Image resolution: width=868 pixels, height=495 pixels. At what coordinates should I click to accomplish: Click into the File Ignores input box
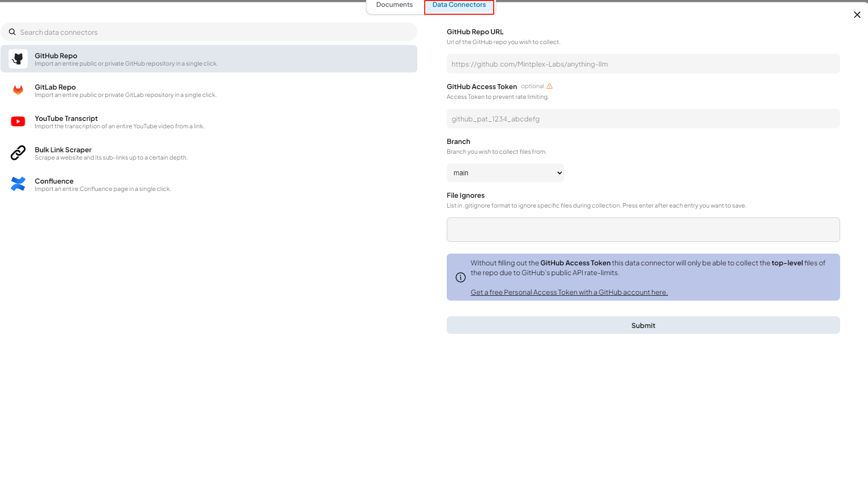click(643, 230)
